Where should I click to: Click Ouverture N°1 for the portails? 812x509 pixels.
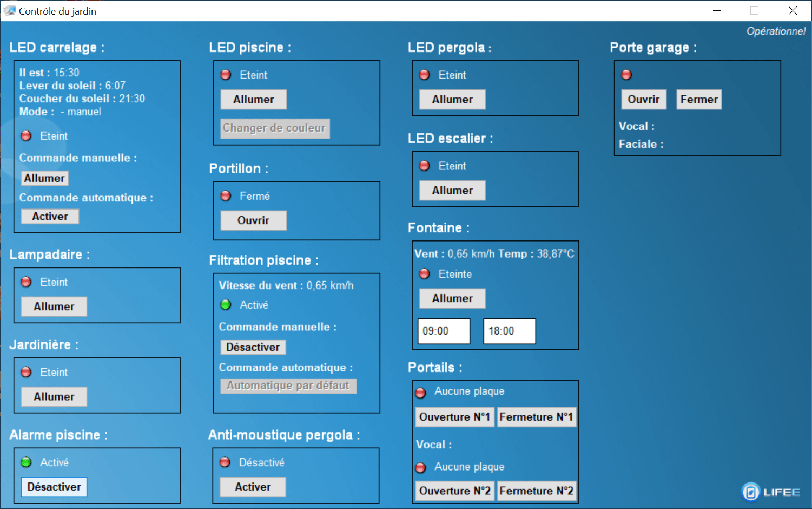coord(454,417)
